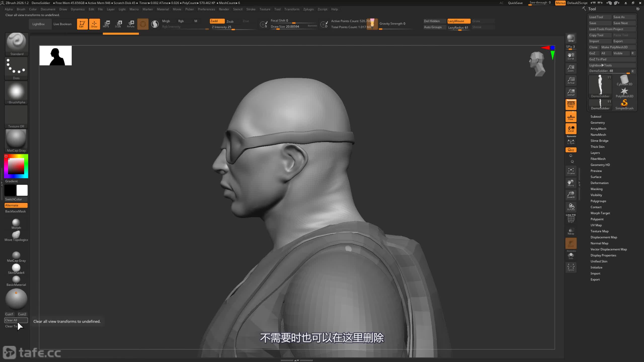Viewport: 644px width, 362px height.
Task: Select the SimpleBrush tool
Action: (624, 105)
